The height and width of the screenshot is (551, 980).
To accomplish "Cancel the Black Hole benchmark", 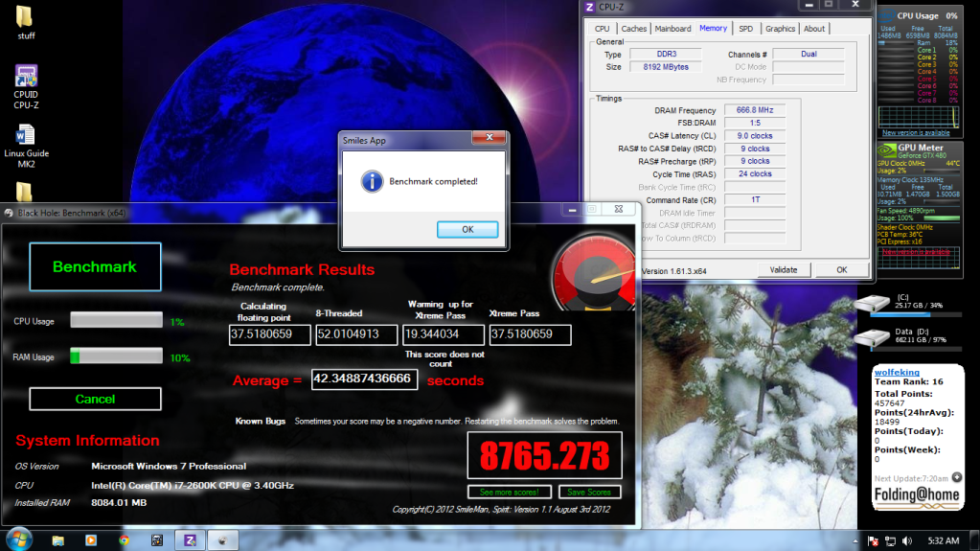I will [95, 399].
